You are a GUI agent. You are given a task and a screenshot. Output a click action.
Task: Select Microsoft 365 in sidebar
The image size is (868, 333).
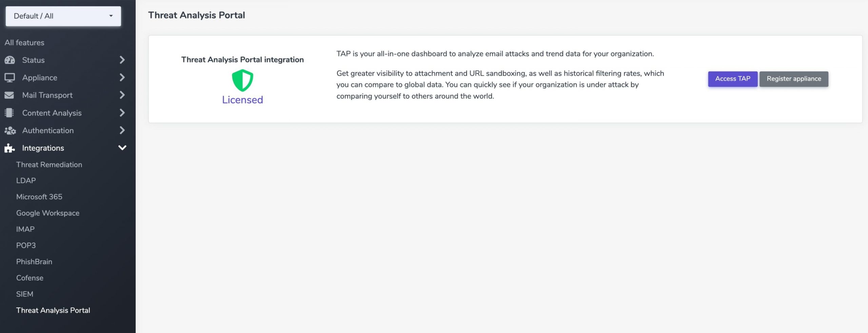(39, 197)
